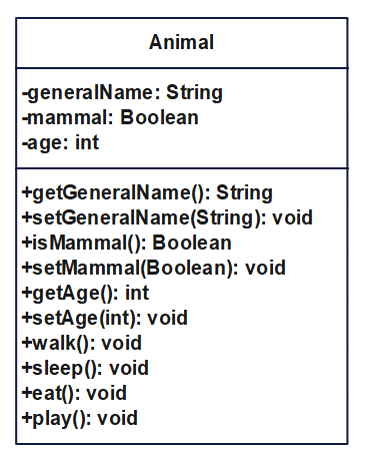Click the setGeneralName(String) method
Image resolution: width=370 pixels, height=464 pixels.
167,218
